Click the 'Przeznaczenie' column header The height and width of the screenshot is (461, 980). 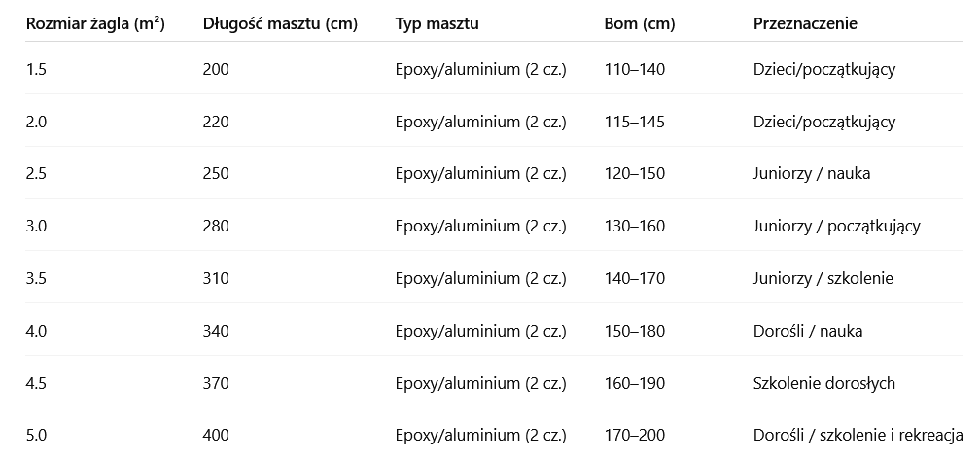coord(805,23)
